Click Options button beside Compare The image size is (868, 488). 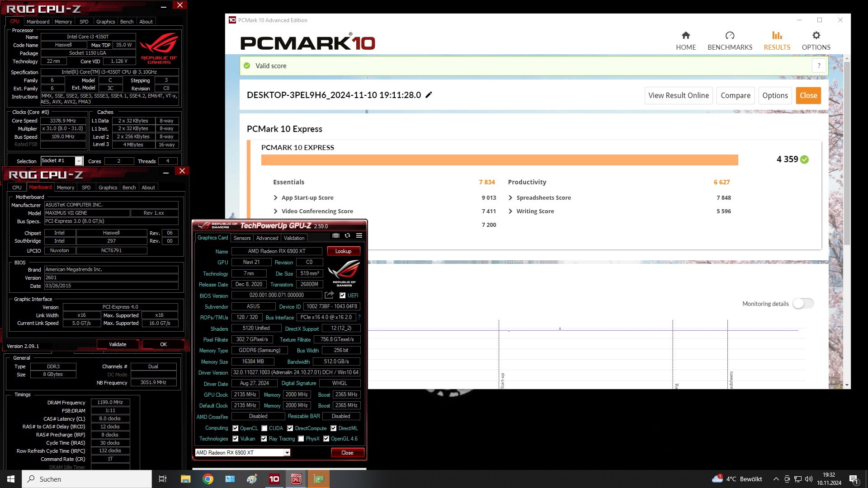[x=775, y=95]
